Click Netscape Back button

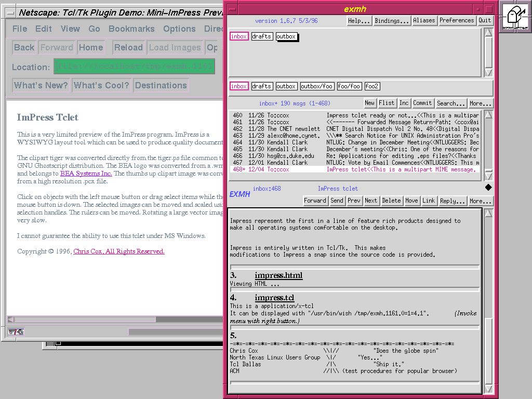tap(24, 47)
